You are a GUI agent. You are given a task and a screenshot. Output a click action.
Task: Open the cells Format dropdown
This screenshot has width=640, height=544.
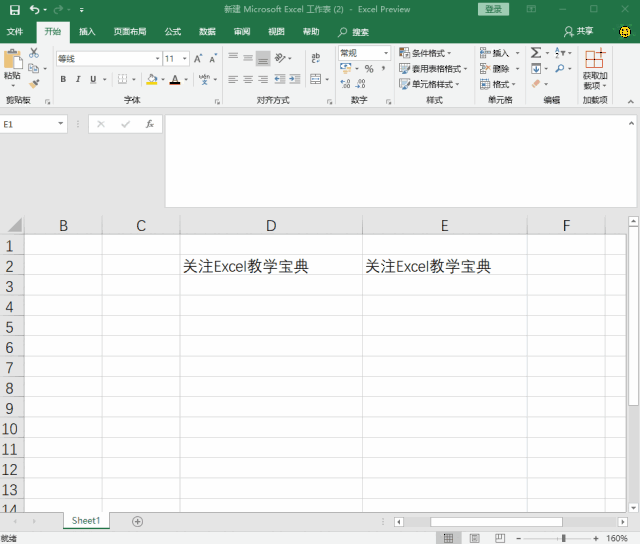[498, 84]
